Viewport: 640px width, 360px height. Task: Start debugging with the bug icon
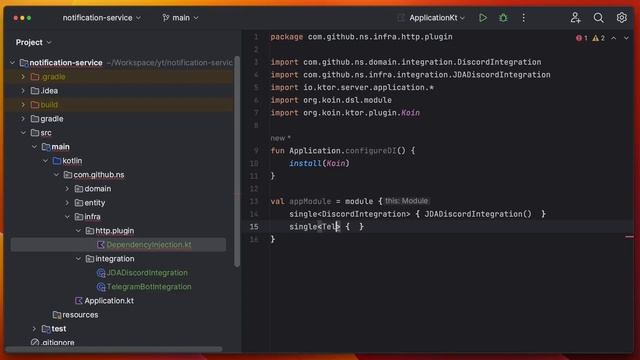tap(503, 18)
